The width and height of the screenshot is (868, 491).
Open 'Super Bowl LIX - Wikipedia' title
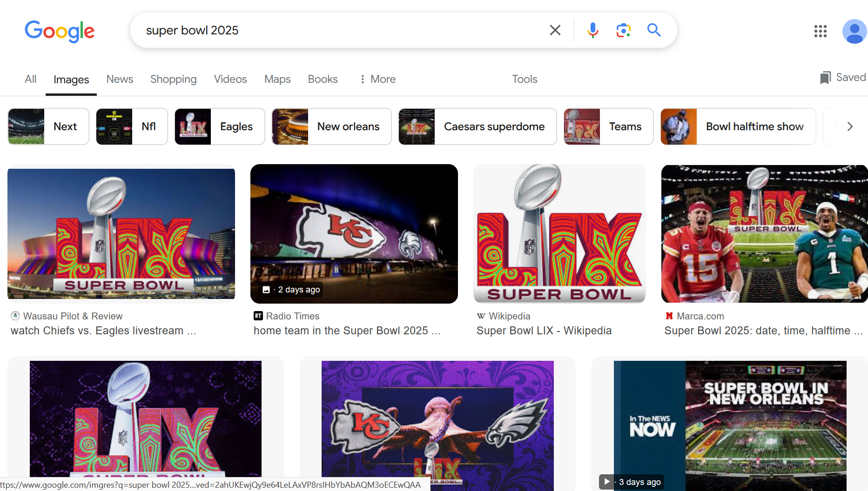point(544,331)
